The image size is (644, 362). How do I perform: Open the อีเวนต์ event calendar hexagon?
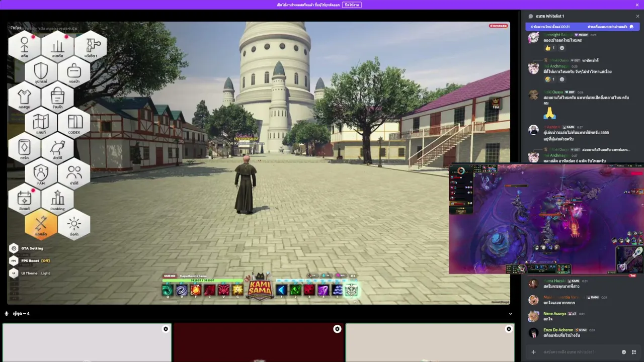24,200
